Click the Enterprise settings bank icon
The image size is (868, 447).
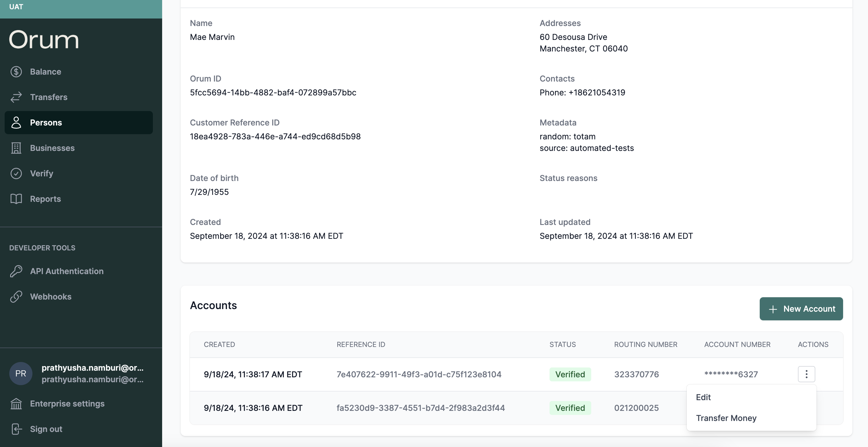(x=16, y=404)
